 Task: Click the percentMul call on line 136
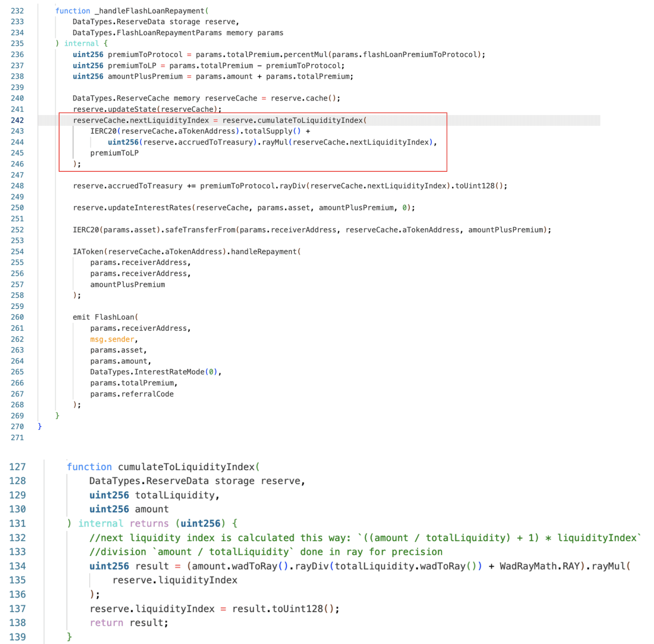click(x=305, y=55)
